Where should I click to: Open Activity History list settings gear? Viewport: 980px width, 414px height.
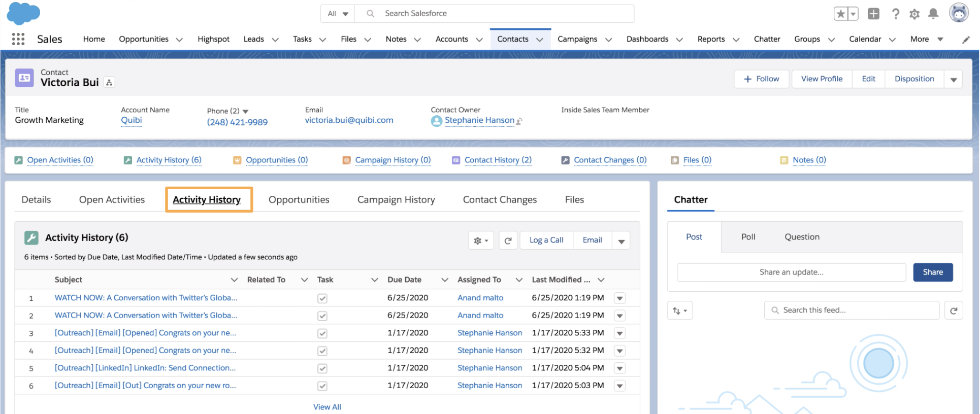[481, 240]
